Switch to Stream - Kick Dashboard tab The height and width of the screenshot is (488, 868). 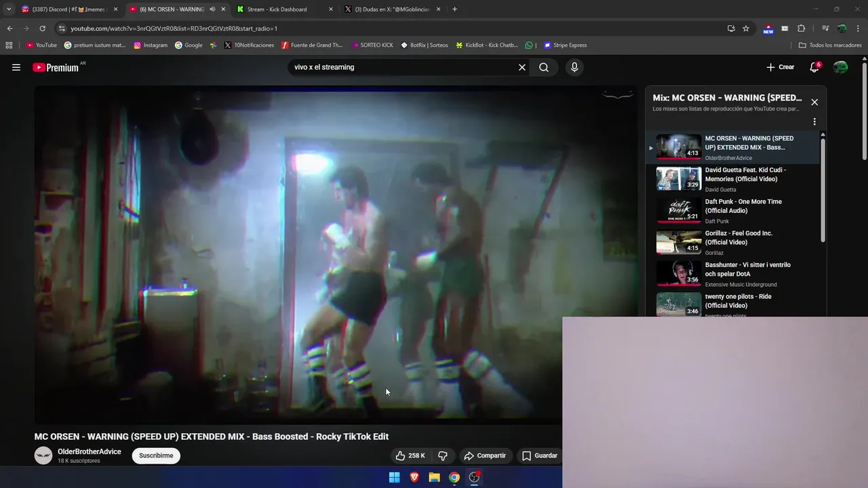point(284,9)
